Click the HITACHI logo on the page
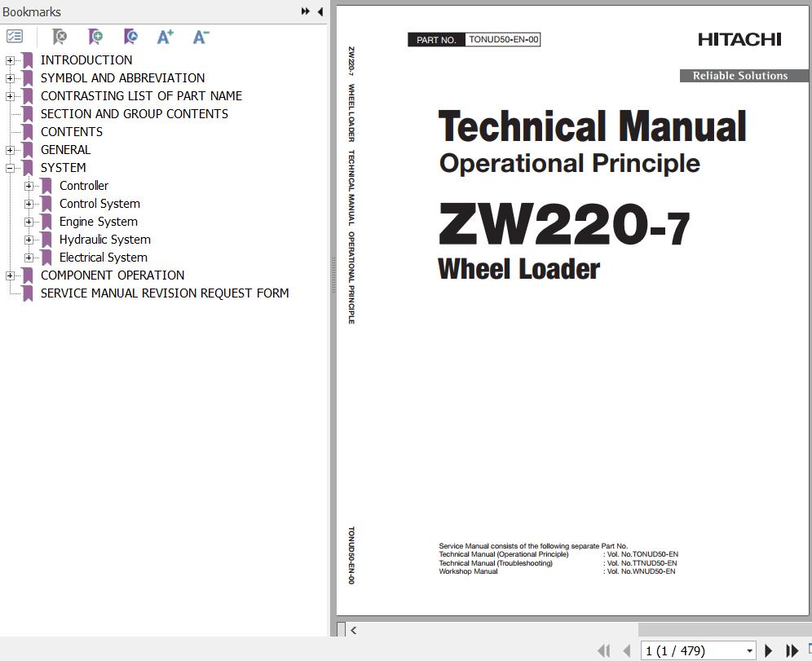The width and height of the screenshot is (812, 661). tap(739, 39)
